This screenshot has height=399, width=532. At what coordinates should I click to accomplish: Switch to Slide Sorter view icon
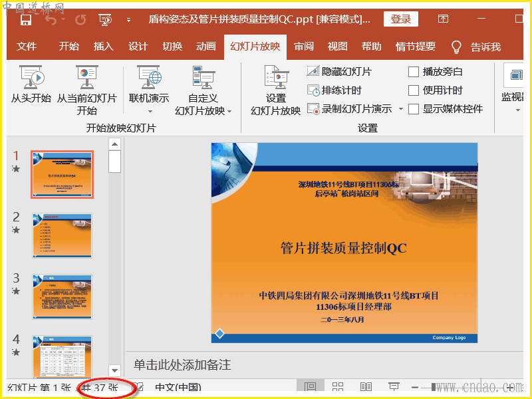click(x=338, y=387)
